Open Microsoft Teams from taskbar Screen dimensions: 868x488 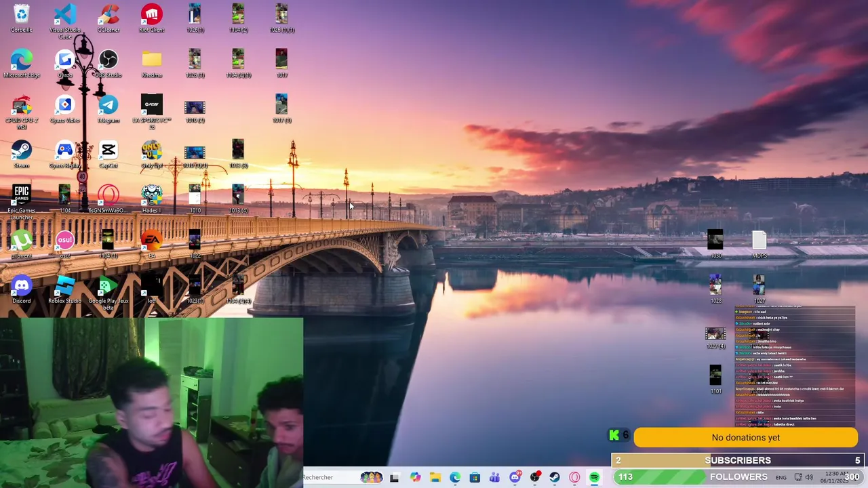tap(494, 478)
